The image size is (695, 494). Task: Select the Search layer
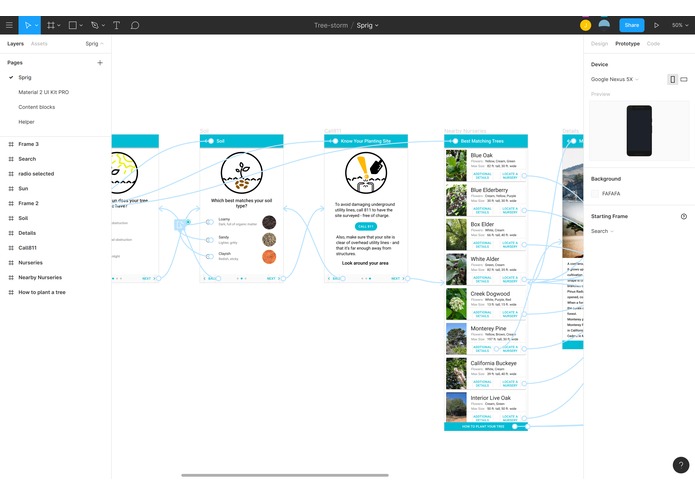click(x=27, y=159)
